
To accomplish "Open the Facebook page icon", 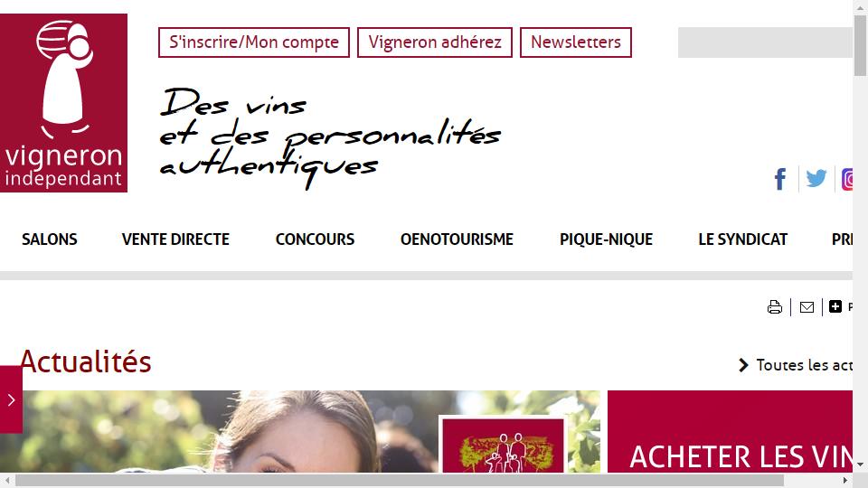I will [x=780, y=179].
